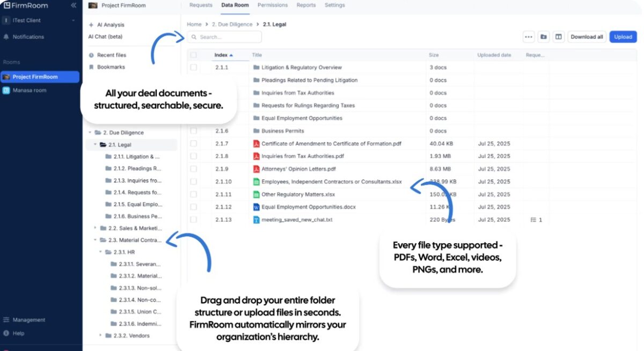Image resolution: width=644 pixels, height=351 pixels.
Task: Switch to the Data Room tab
Action: [x=235, y=5]
